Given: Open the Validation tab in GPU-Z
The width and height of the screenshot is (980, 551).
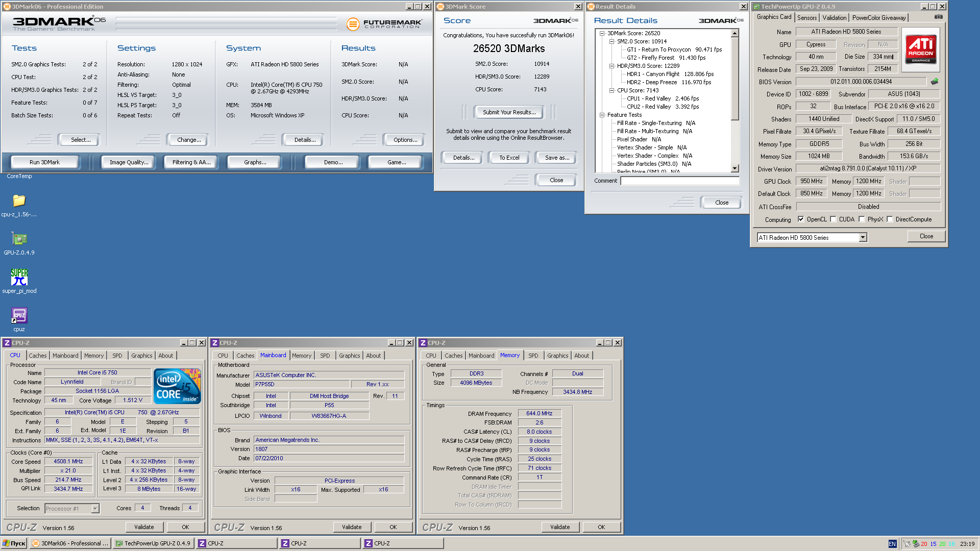Looking at the screenshot, I should click(x=835, y=18).
